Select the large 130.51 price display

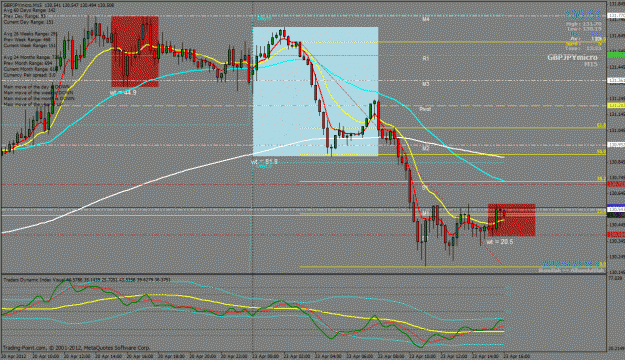pos(582,15)
